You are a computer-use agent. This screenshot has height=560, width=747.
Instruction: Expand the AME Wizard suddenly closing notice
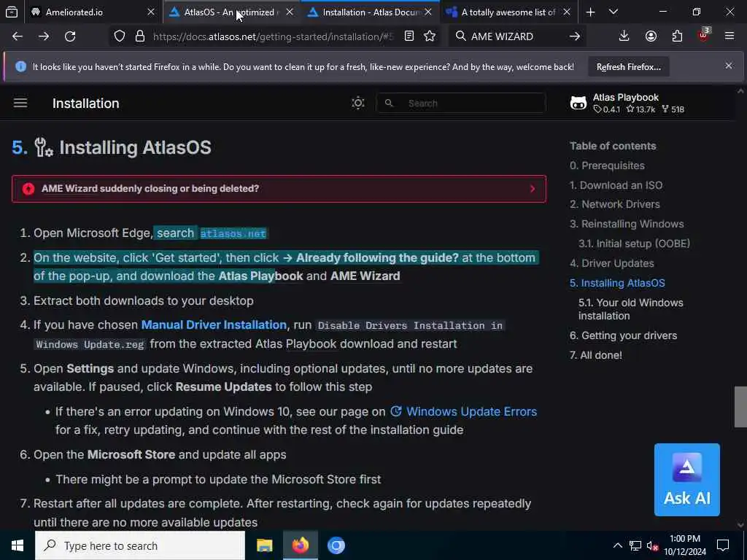pos(279,189)
